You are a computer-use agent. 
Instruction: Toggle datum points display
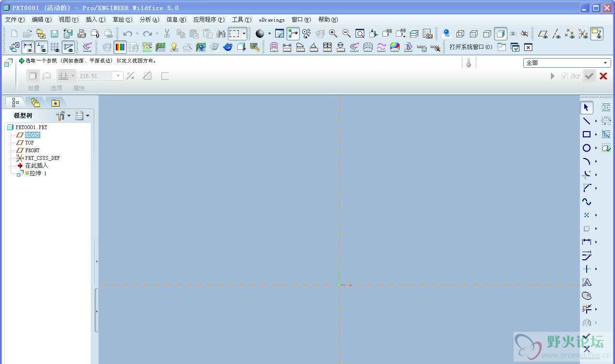pyautogui.click(x=570, y=34)
